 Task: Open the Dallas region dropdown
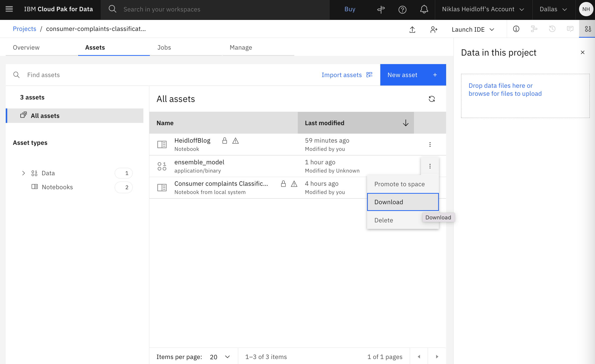[553, 9]
